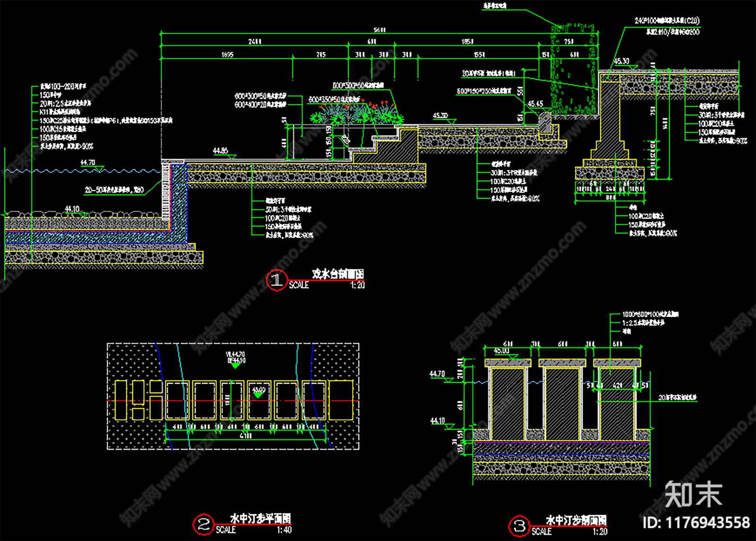Click the 880 foundation width dimension
Screen dimensions: 756x541
point(610,198)
